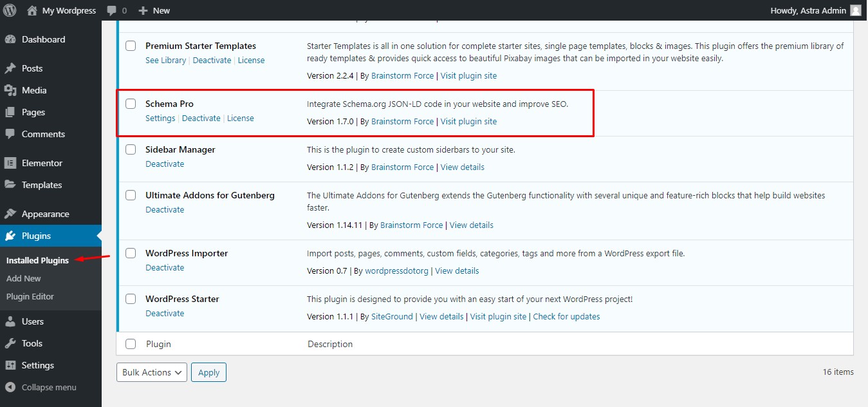Deactivate the Sidebar Manager plugin
This screenshot has height=407, width=868.
pyautogui.click(x=165, y=164)
